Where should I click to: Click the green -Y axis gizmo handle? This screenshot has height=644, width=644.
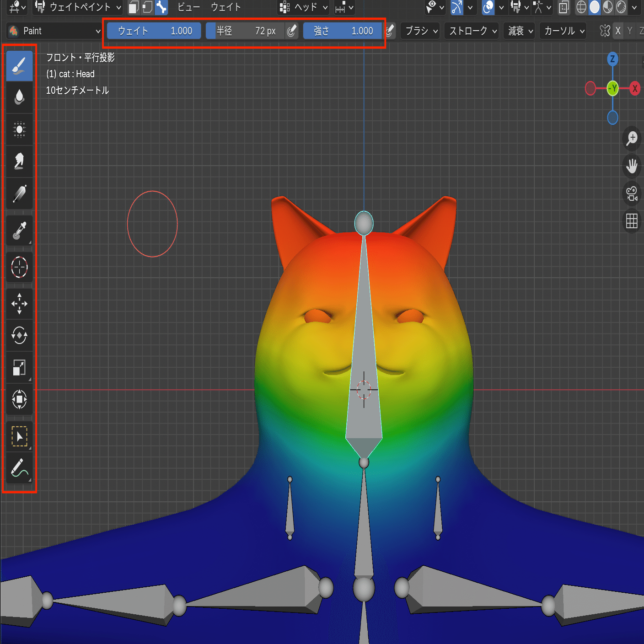(612, 88)
